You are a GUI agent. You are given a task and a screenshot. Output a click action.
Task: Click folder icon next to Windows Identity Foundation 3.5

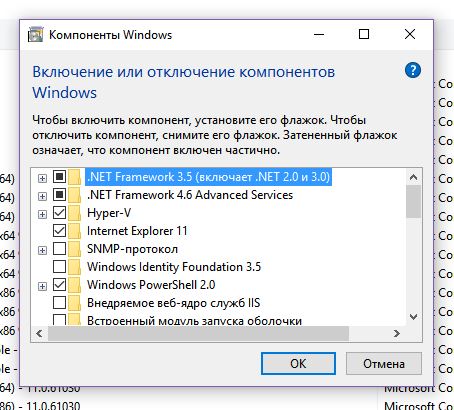(x=75, y=267)
